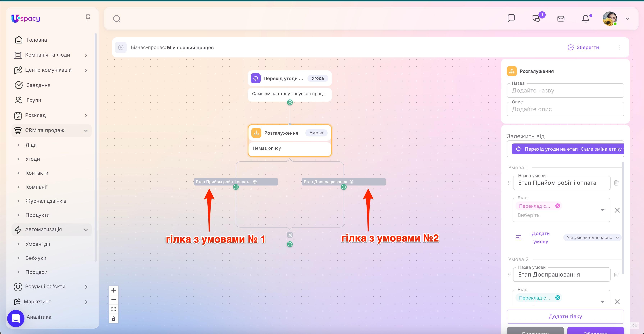Open gear settings on Етап Доопрацювання branch

coord(351,182)
